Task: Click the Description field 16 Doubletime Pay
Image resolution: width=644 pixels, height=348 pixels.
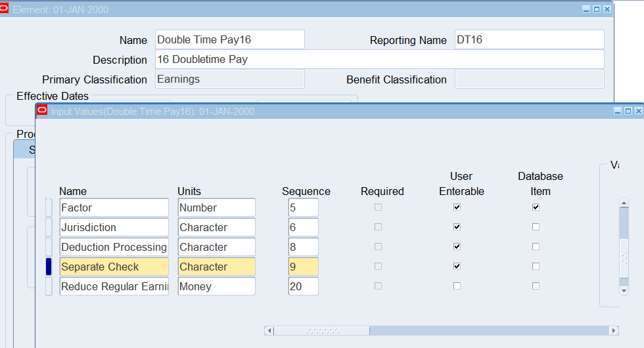Action: tap(379, 59)
